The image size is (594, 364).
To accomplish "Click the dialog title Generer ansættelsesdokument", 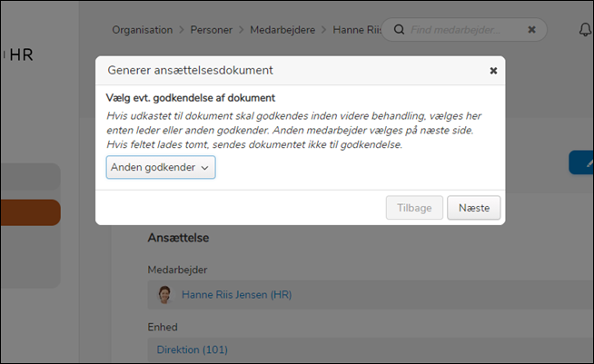I will [x=191, y=70].
